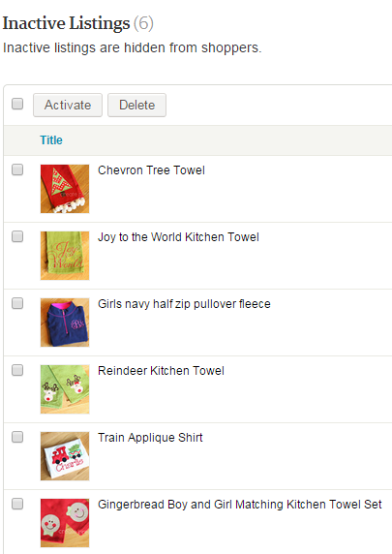Tick the select-all checkbox beside Activate
Image resolution: width=392 pixels, height=554 pixels.
[17, 104]
